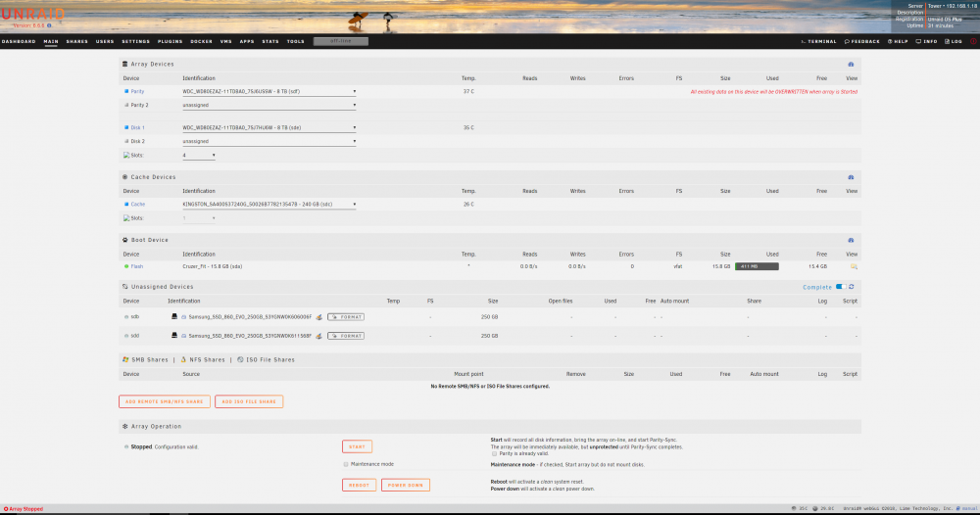Open Array Devices section help icon
This screenshot has height=515, width=980.
click(851, 65)
